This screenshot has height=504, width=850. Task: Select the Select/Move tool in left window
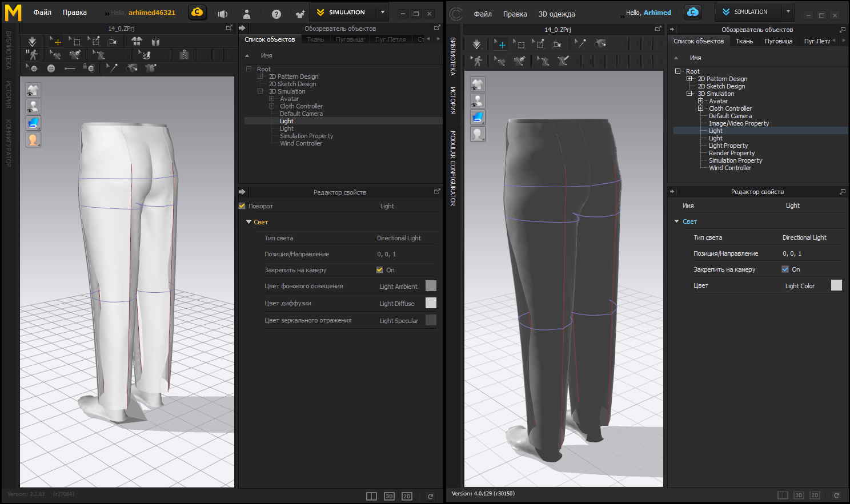57,42
